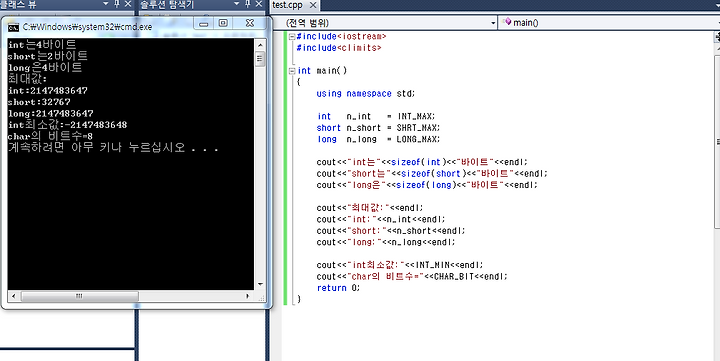This screenshot has width=720, height=361.
Task: Click the console horizontal scrollbar left arrow
Action: click(13, 296)
